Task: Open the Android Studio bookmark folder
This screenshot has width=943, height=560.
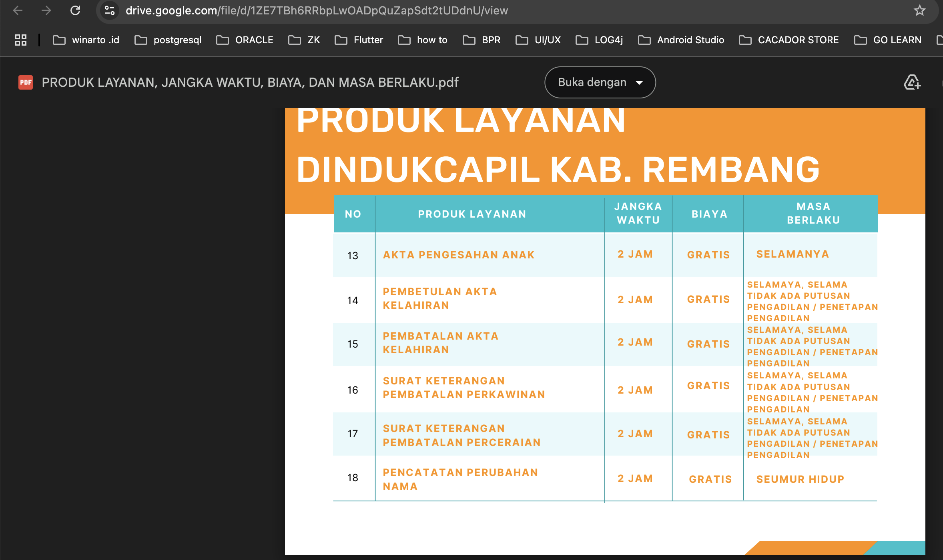Action: (x=681, y=40)
